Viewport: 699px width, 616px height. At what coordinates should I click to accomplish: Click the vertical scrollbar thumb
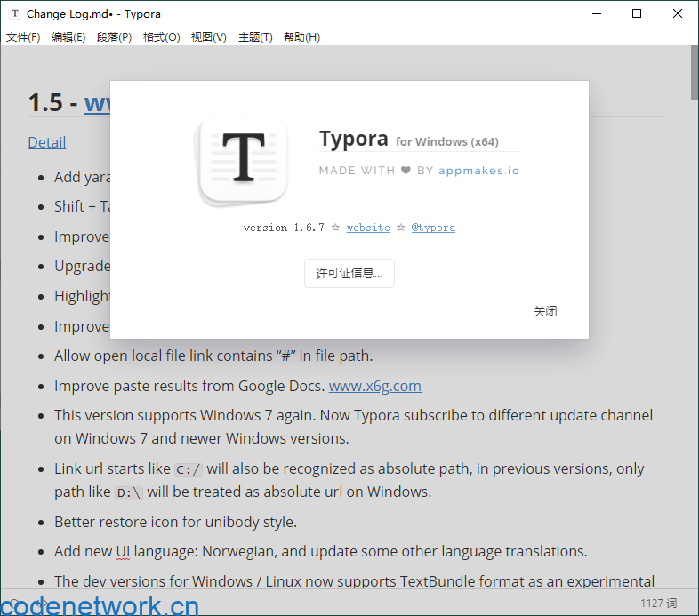(695, 73)
